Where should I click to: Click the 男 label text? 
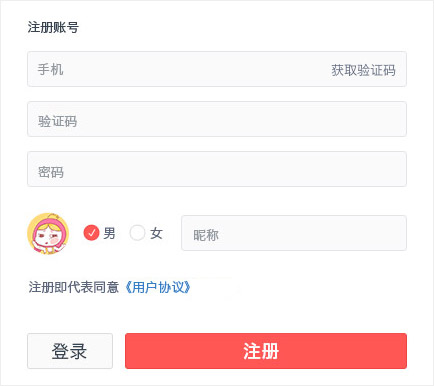(x=109, y=233)
